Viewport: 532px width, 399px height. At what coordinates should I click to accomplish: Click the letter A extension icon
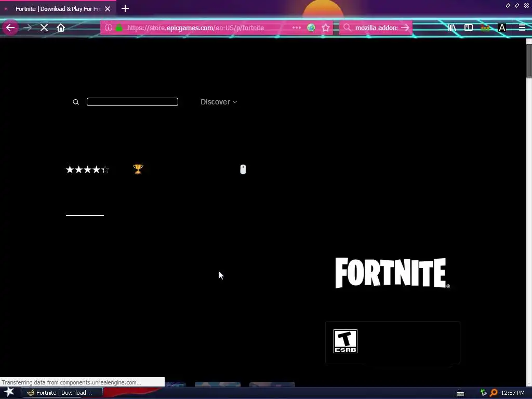point(502,28)
